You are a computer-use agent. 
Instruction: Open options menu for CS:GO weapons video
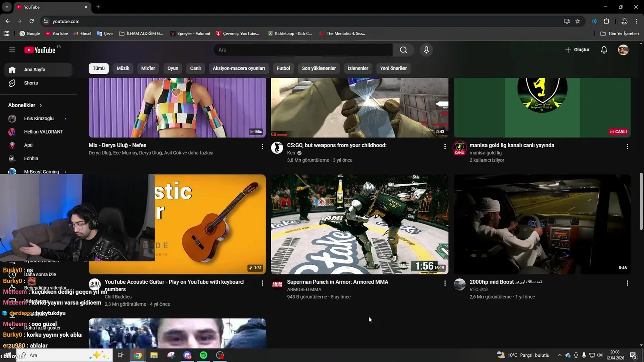coord(445,146)
